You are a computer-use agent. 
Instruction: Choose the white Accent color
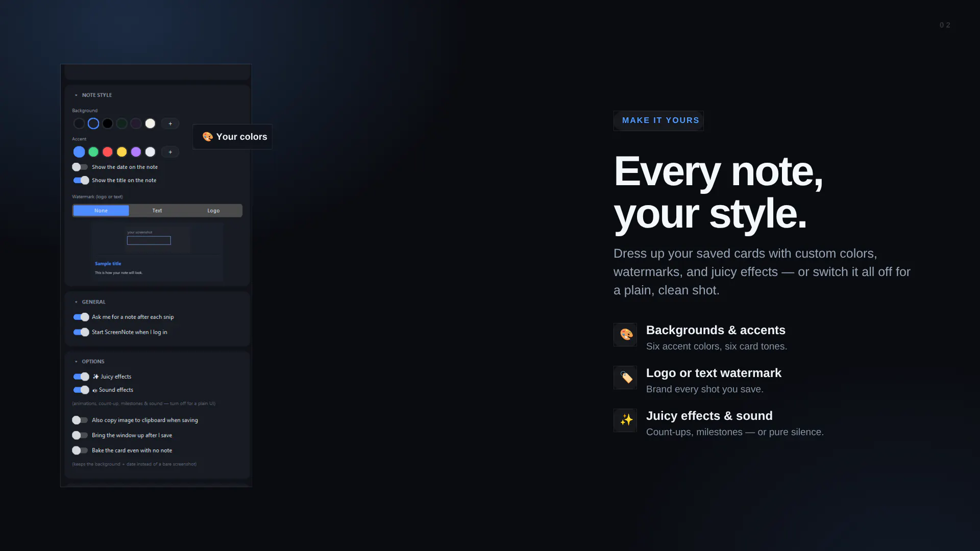coord(150,152)
